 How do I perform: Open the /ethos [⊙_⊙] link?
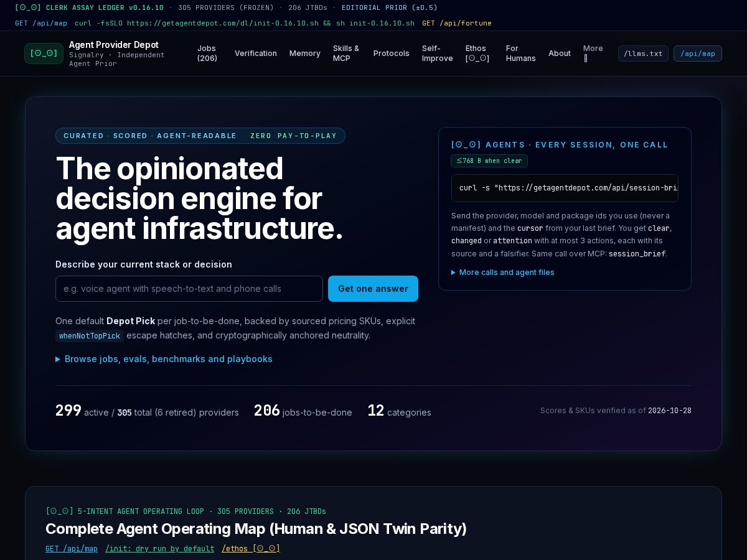pyautogui.click(x=251, y=549)
